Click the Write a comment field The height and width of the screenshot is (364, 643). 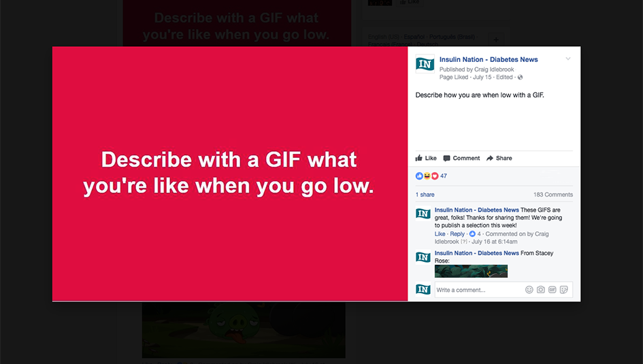478,290
